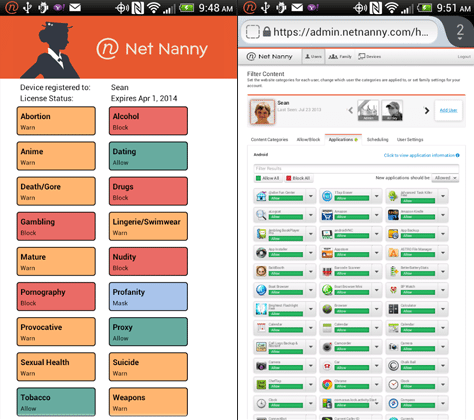Click the green Allow bar under Amazon
This screenshot has height=420, width=474.
(x=352, y=217)
